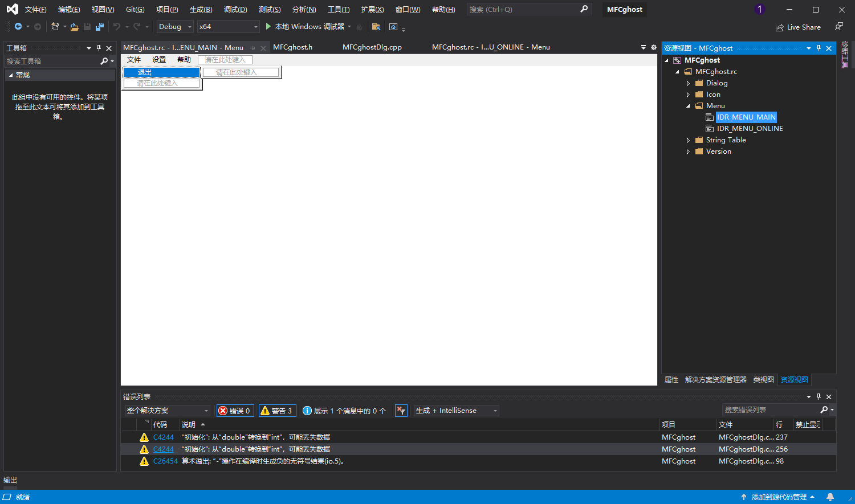Expand the String Table folder

688,140
